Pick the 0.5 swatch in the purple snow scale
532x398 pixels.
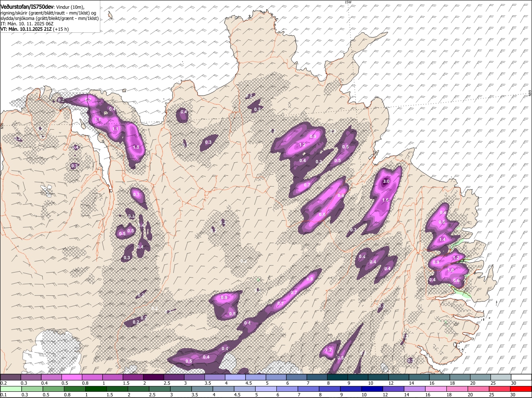(x=72, y=377)
